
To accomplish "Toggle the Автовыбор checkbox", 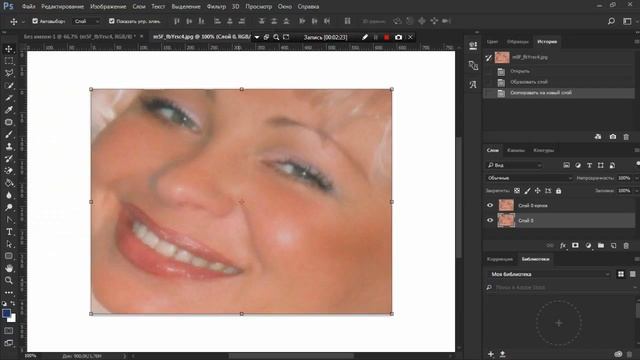I will [x=35, y=21].
